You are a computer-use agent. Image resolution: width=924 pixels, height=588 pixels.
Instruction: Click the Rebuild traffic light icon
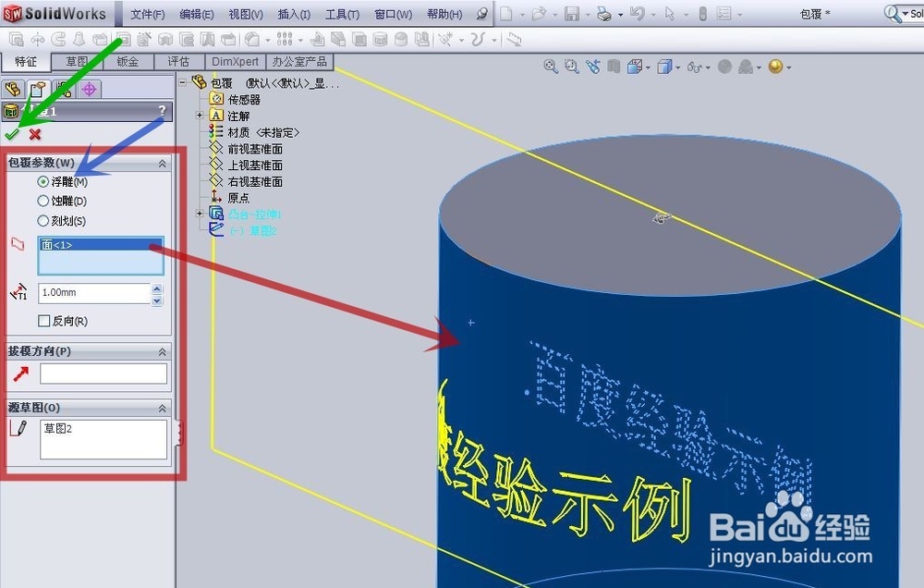[702, 14]
